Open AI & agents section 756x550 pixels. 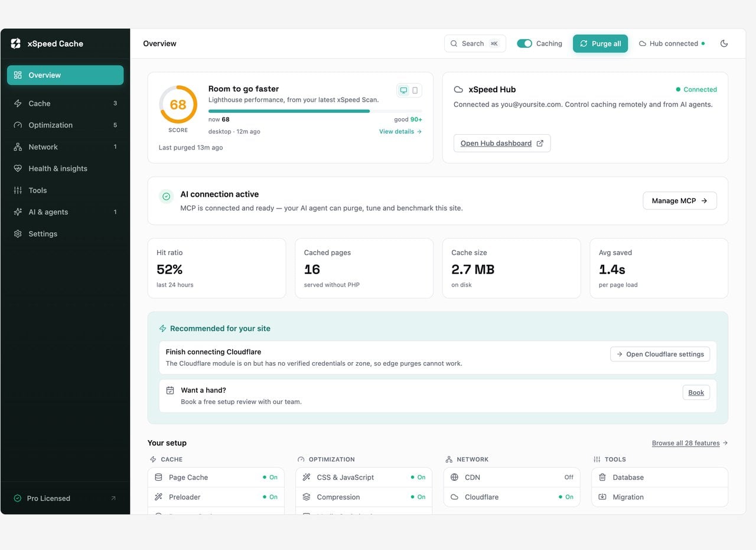[x=65, y=212]
